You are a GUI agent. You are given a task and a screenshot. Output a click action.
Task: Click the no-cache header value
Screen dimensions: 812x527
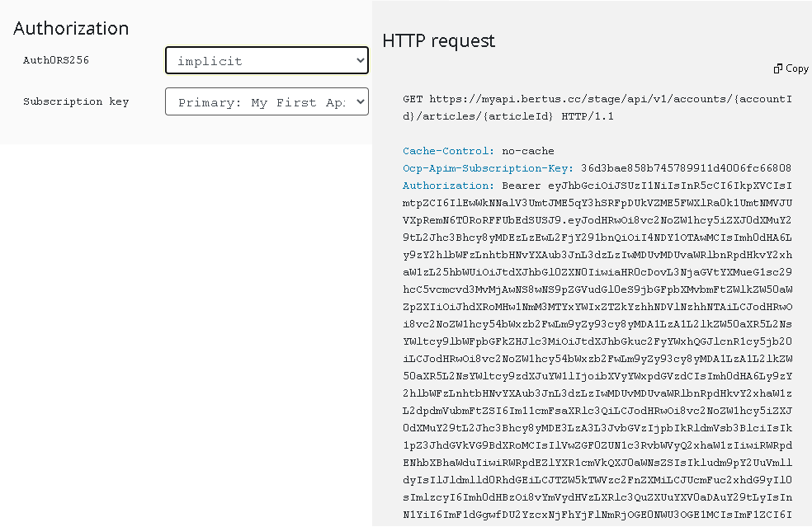[x=527, y=151]
